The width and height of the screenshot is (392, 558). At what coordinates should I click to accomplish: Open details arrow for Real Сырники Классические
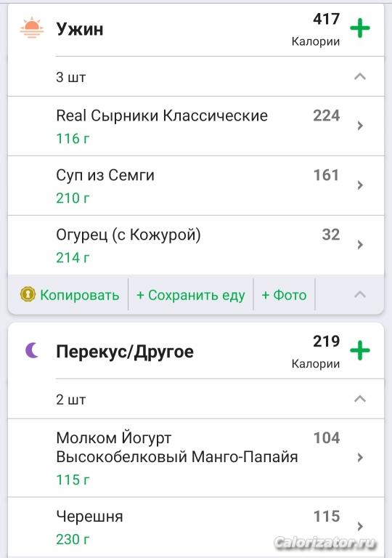pyautogui.click(x=360, y=125)
